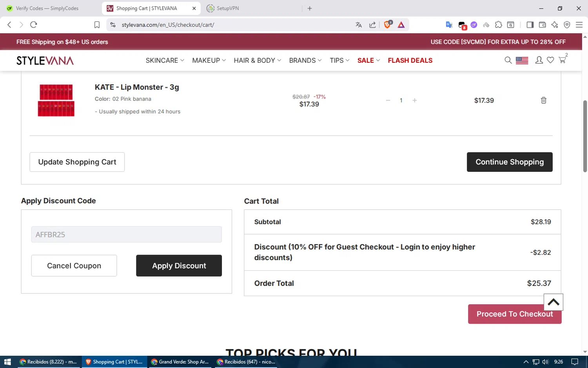Viewport: 588px width, 368px height.
Task: Reload the Stylevana cart page
Action: pyautogui.click(x=34, y=25)
